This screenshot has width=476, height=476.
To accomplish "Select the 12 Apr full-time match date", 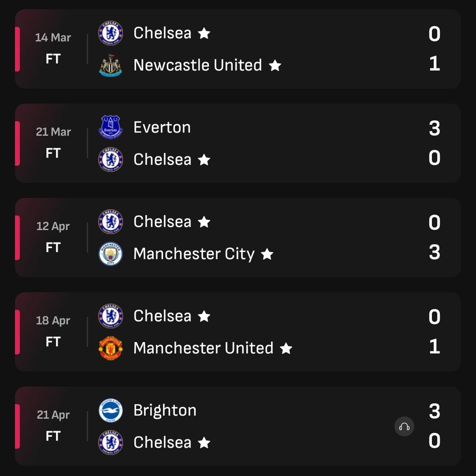I will tap(53, 226).
